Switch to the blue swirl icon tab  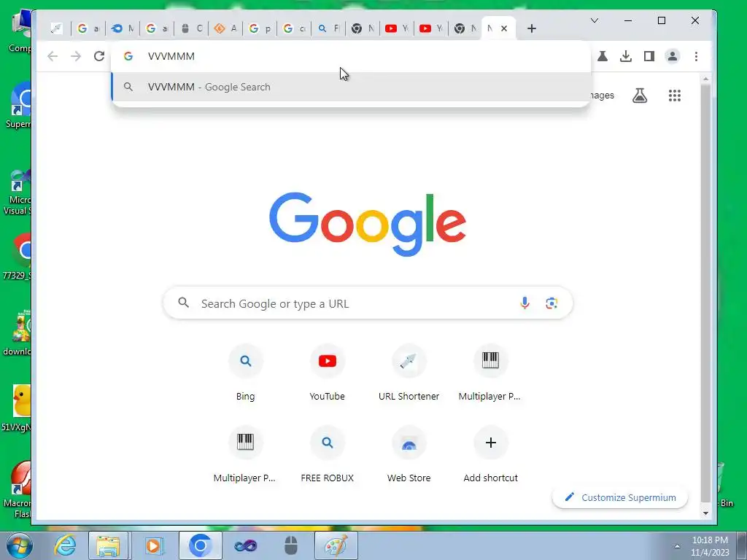(x=123, y=28)
